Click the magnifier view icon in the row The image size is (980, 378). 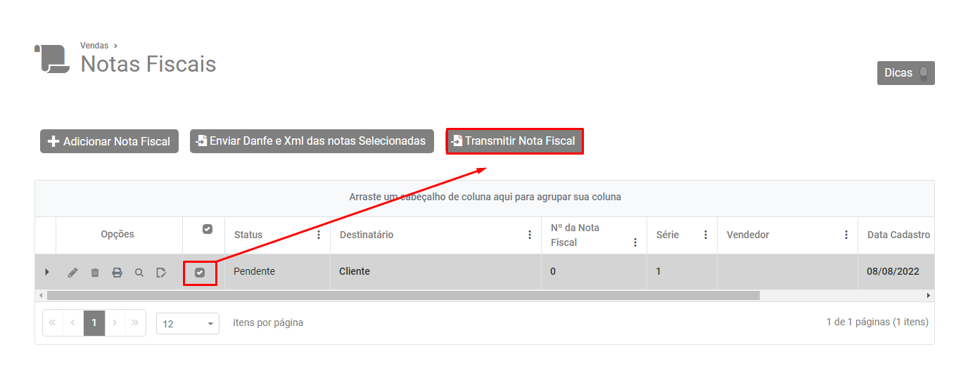[x=139, y=273]
